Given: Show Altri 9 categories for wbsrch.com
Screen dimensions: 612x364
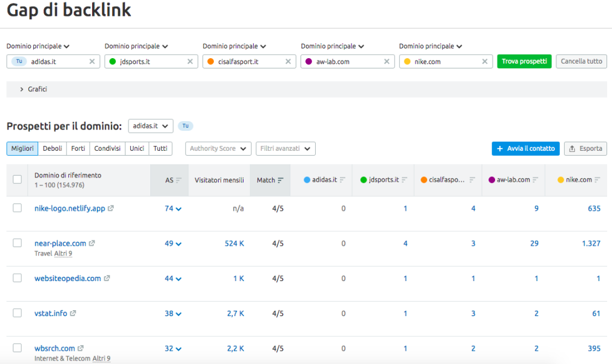Looking at the screenshot, I should tap(101, 359).
